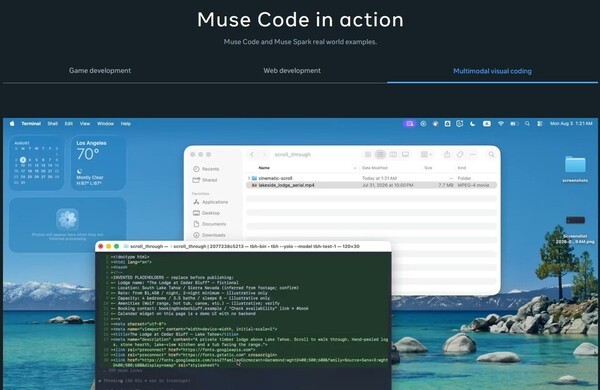Screen dimensions: 600x390
Task: Open the Help menu
Action: [126, 124]
